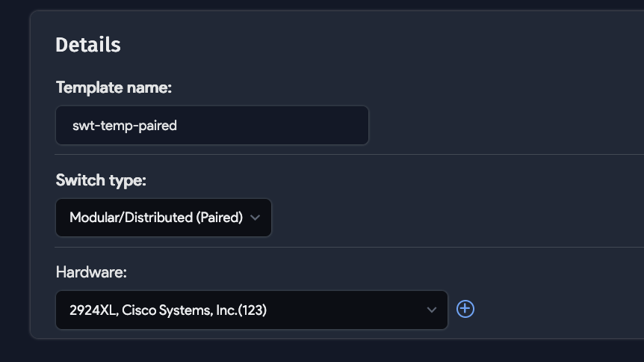Expand the Hardware dropdown list
The image size is (644, 362).
click(x=252, y=310)
